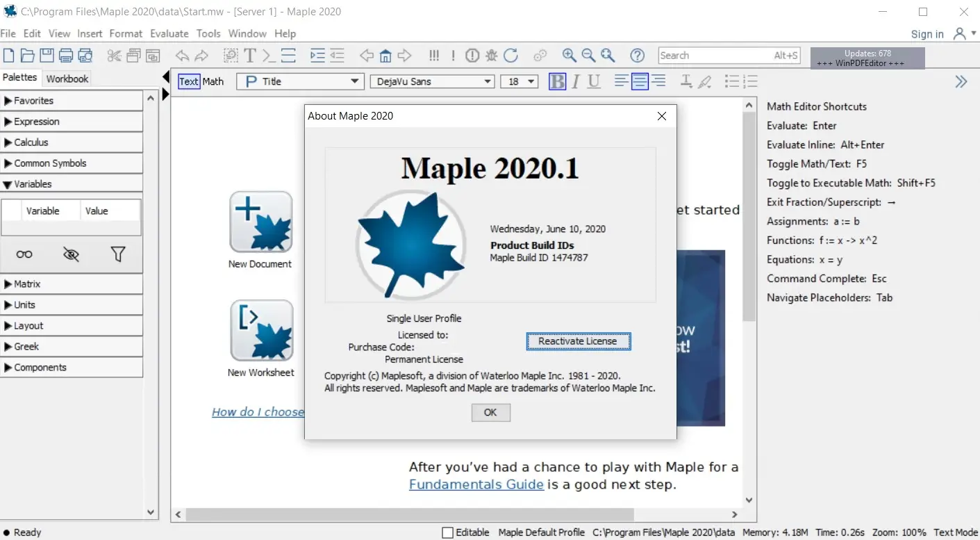Open the Tools menu

[208, 33]
